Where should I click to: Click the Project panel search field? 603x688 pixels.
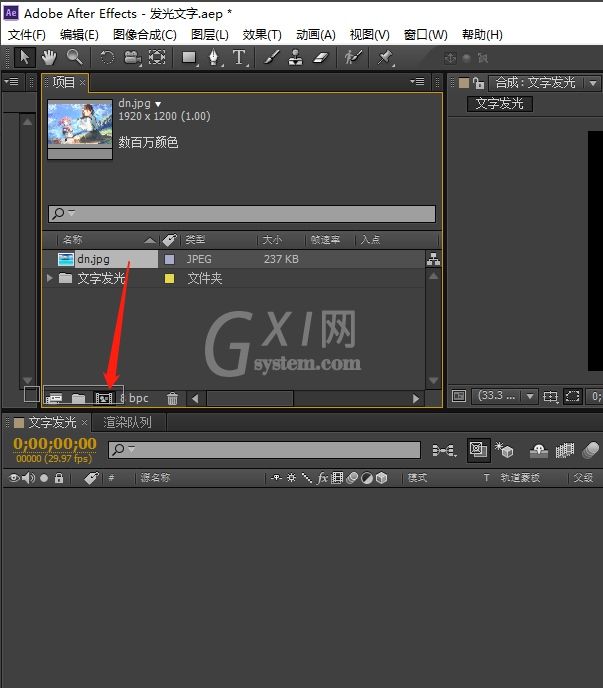click(x=242, y=214)
